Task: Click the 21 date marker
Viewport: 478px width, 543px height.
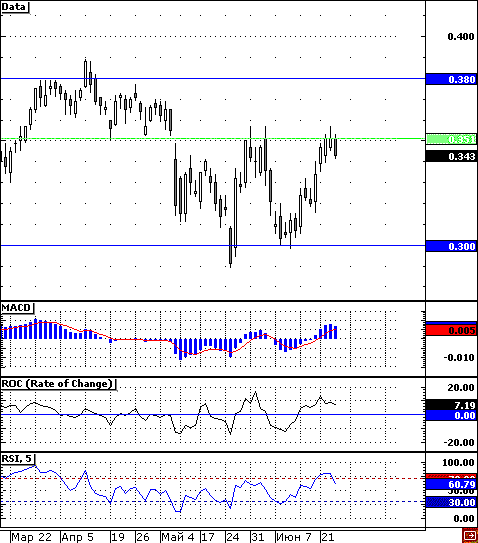Action: (x=328, y=537)
